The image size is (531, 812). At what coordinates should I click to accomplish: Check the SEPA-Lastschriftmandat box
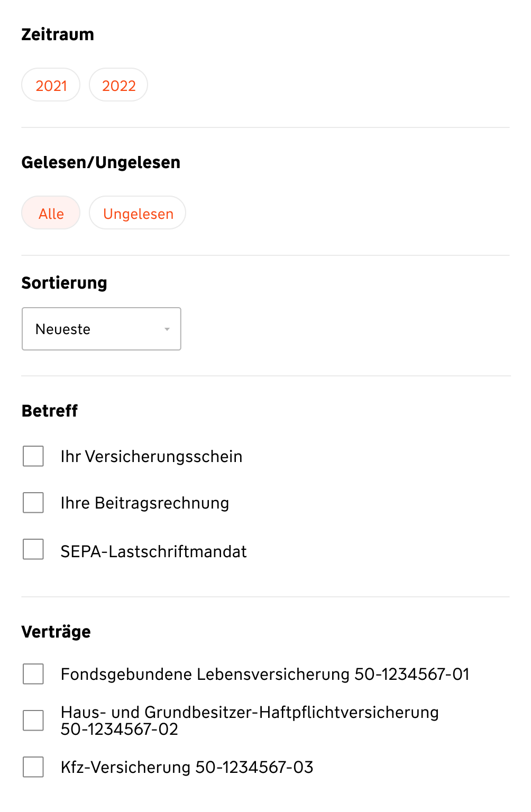click(33, 549)
